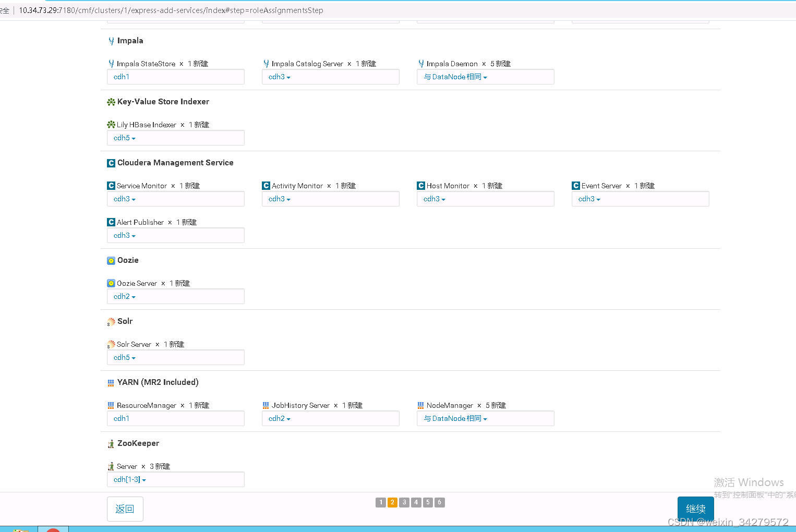Click the Oozie section header icon
Image resolution: width=796 pixels, height=532 pixels.
(x=111, y=260)
